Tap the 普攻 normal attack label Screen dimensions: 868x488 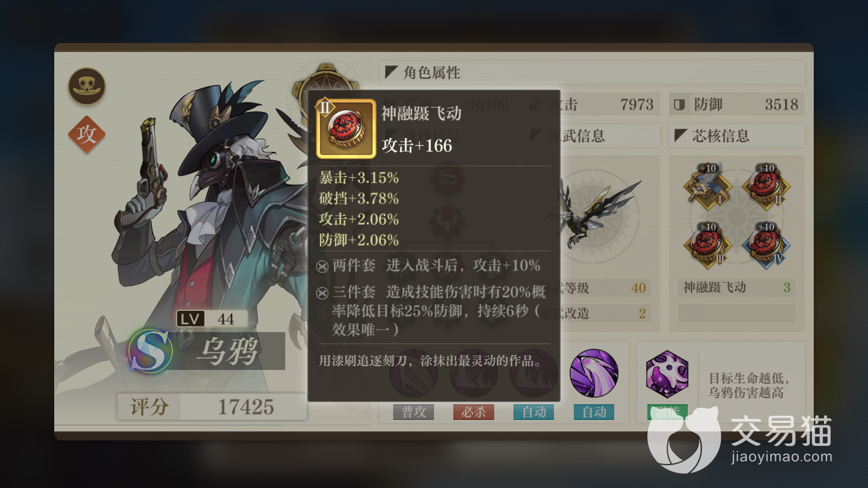click(x=414, y=412)
